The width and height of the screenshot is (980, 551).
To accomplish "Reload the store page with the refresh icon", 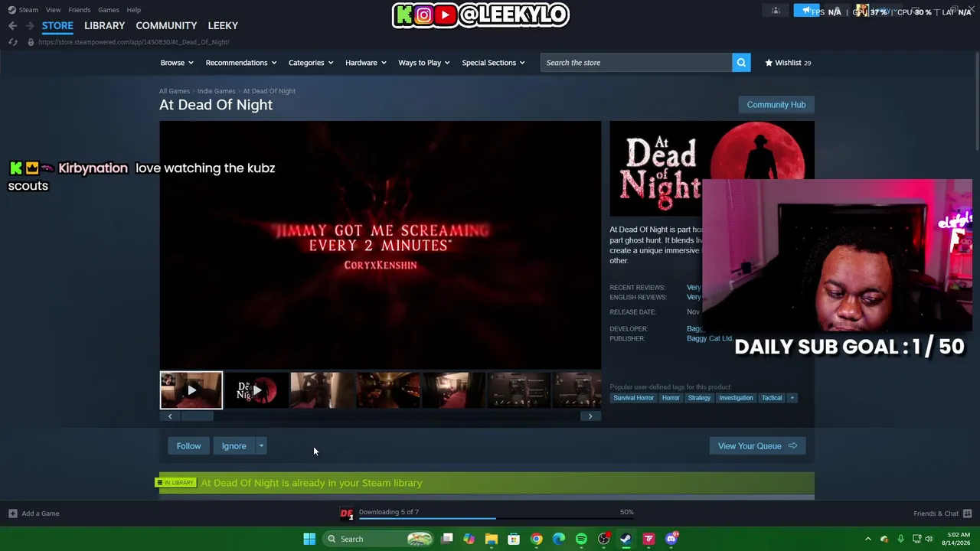I will (13, 42).
